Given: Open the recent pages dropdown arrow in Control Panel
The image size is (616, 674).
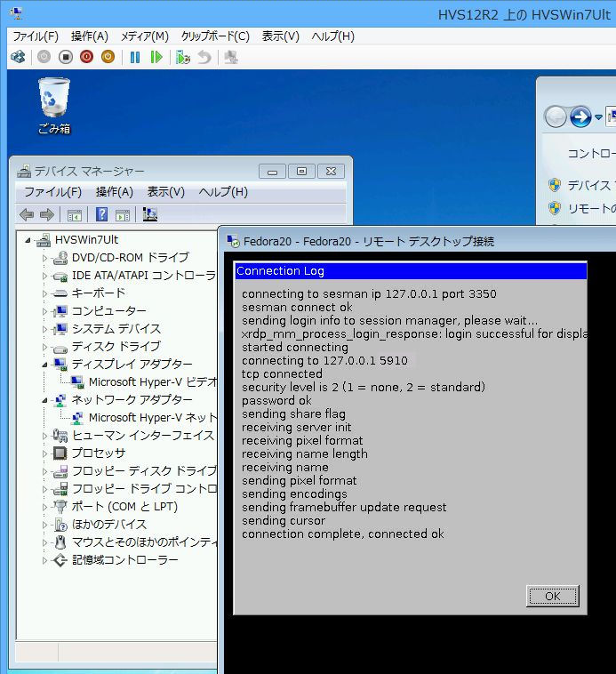Looking at the screenshot, I should tap(598, 116).
